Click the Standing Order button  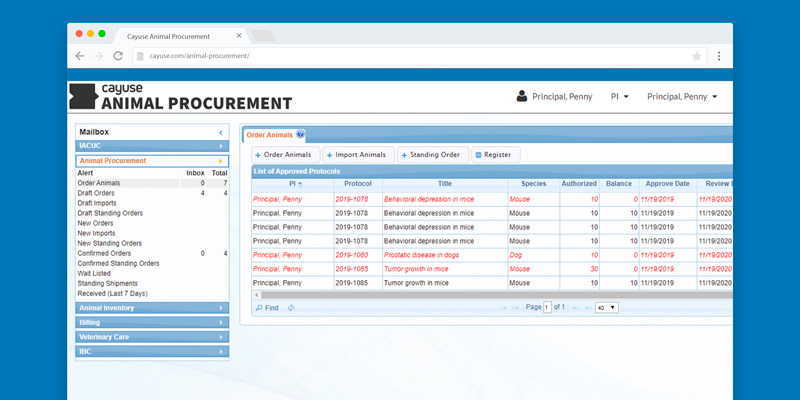point(433,155)
